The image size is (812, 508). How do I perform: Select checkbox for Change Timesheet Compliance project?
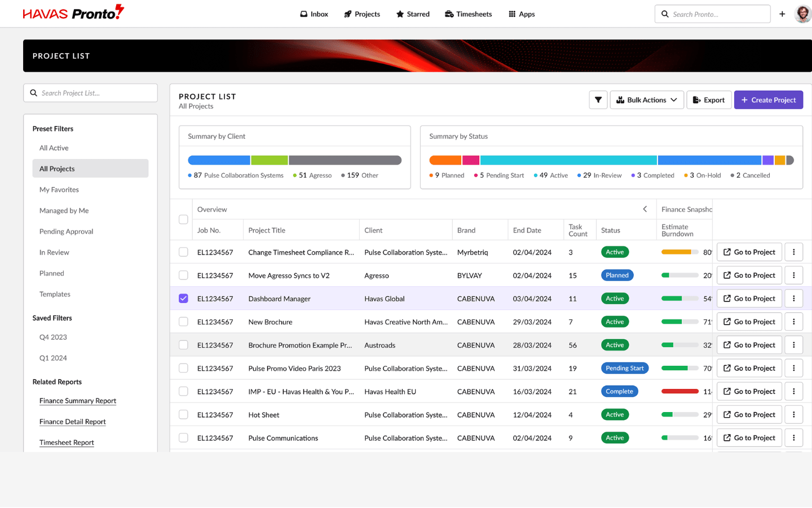(183, 252)
